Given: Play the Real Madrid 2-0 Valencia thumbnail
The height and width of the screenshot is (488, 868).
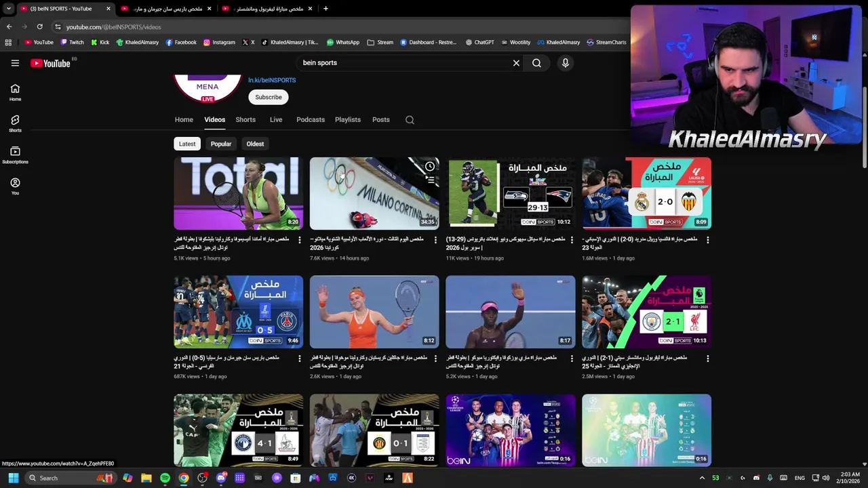Looking at the screenshot, I should (x=646, y=193).
